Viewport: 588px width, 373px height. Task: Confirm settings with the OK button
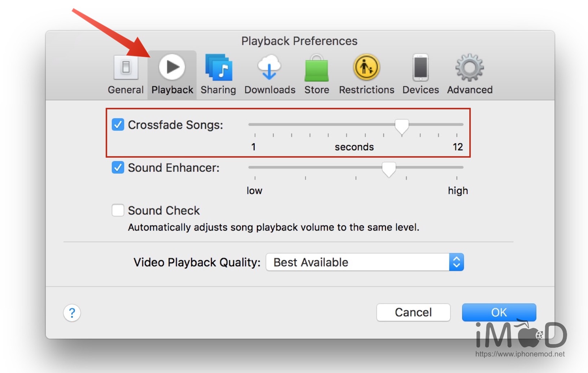point(499,312)
